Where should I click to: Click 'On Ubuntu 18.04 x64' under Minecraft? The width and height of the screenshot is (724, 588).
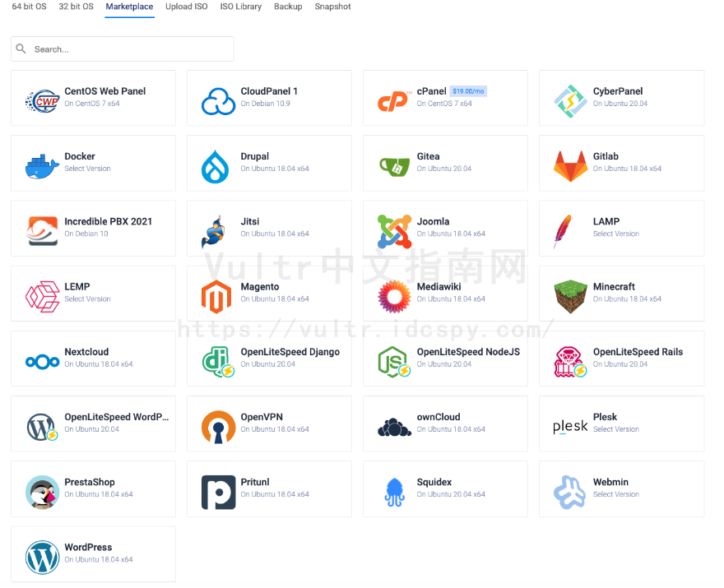tap(627, 299)
